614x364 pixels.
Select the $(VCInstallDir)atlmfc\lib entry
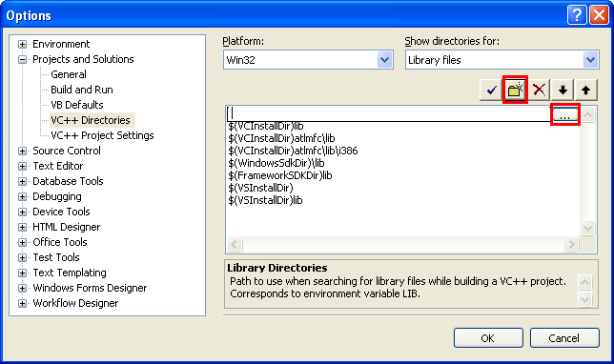click(281, 138)
